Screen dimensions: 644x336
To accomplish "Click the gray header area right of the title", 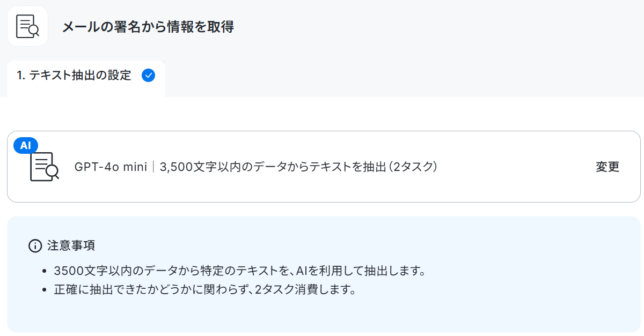I will pyautogui.click(x=429, y=27).
